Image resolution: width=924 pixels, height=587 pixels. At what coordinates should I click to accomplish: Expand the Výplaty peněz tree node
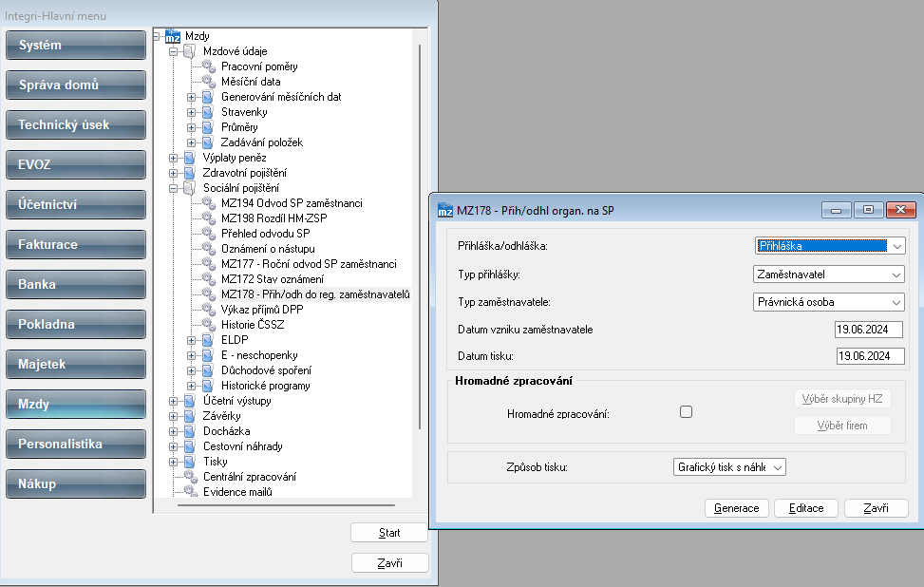173,158
